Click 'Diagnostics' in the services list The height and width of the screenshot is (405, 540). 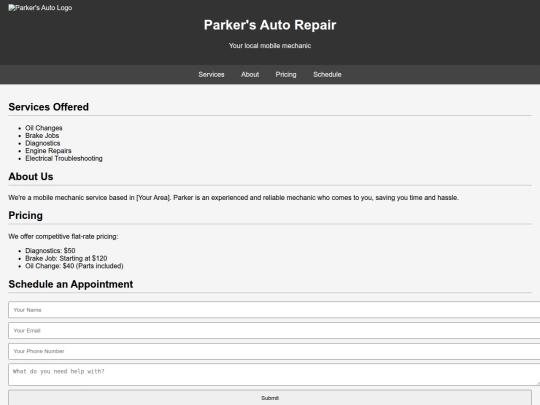pos(43,143)
